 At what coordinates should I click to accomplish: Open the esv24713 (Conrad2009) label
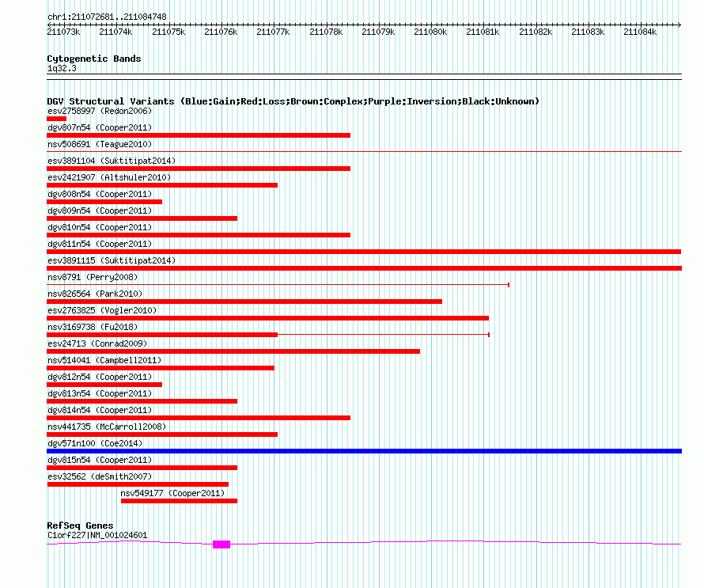[x=97, y=343]
